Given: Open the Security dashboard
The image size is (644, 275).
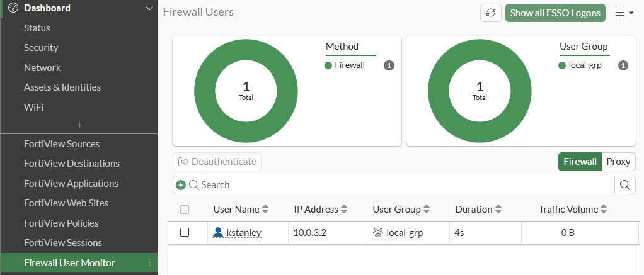Looking at the screenshot, I should tap(41, 48).
